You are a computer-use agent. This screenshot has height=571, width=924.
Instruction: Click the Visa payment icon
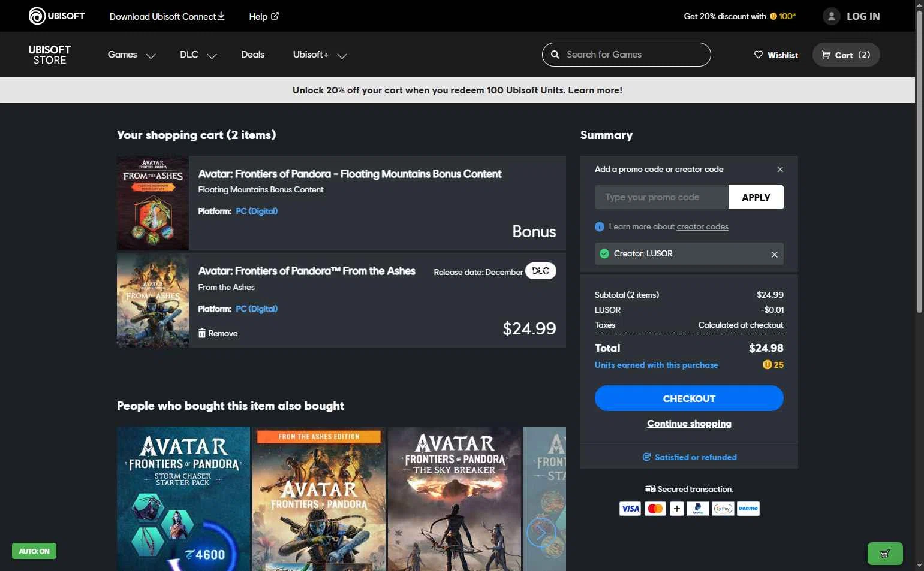(630, 509)
